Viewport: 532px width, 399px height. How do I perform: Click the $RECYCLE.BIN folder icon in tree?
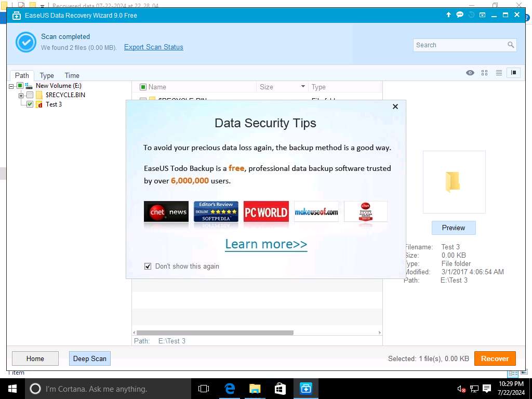tap(39, 95)
